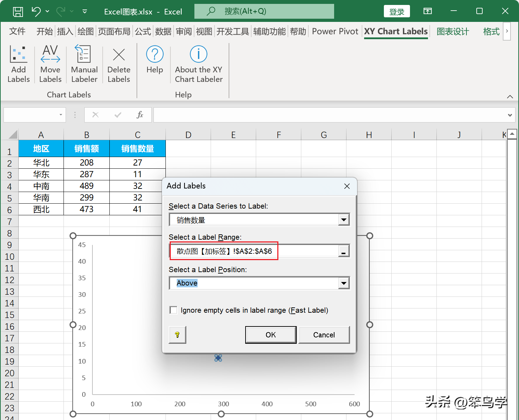Click OK in Add Labels dialog
The image size is (519, 420).
tap(271, 335)
